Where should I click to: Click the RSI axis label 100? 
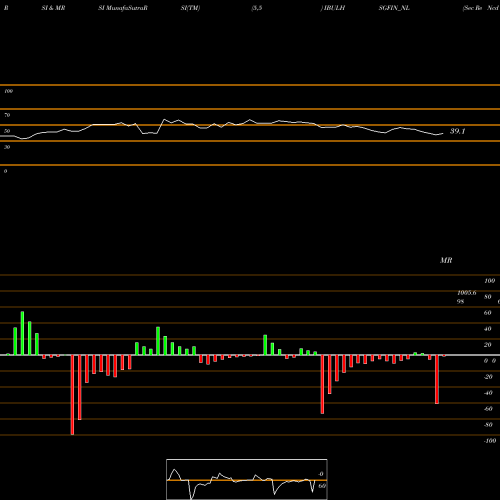8,91
